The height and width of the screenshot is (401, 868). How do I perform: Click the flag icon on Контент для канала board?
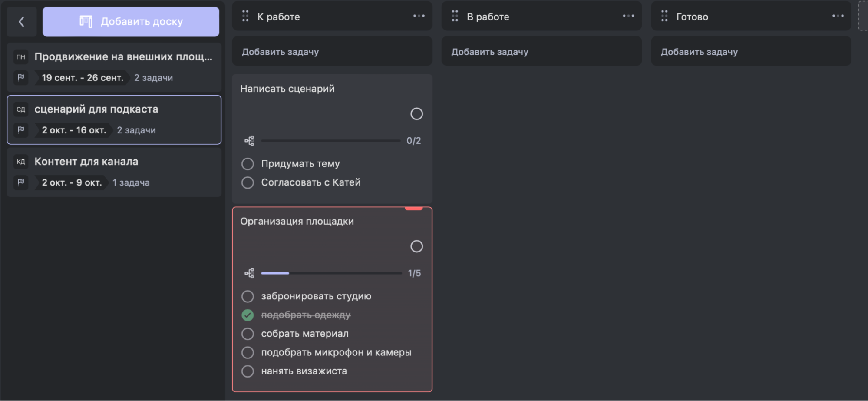[x=21, y=182]
